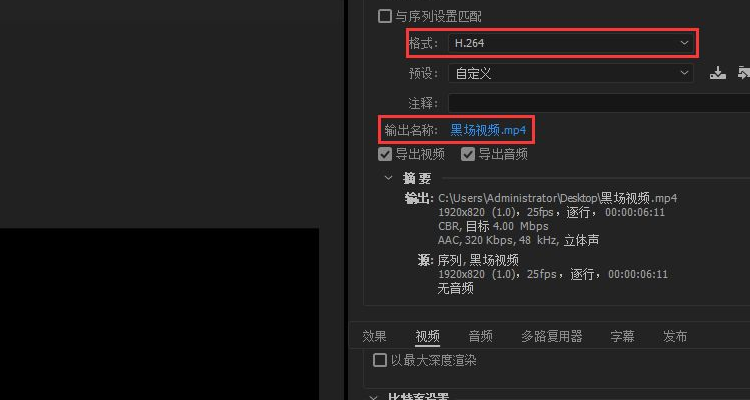Switch to the 视频 tab

pyautogui.click(x=427, y=336)
